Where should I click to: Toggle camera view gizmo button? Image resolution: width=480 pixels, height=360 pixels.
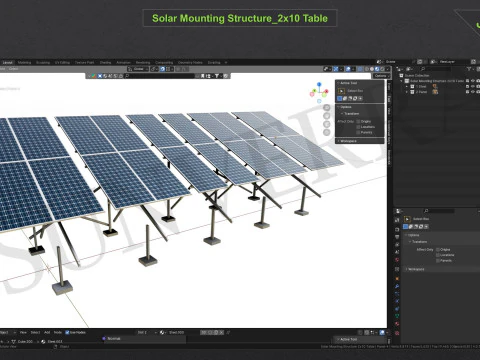point(327,124)
